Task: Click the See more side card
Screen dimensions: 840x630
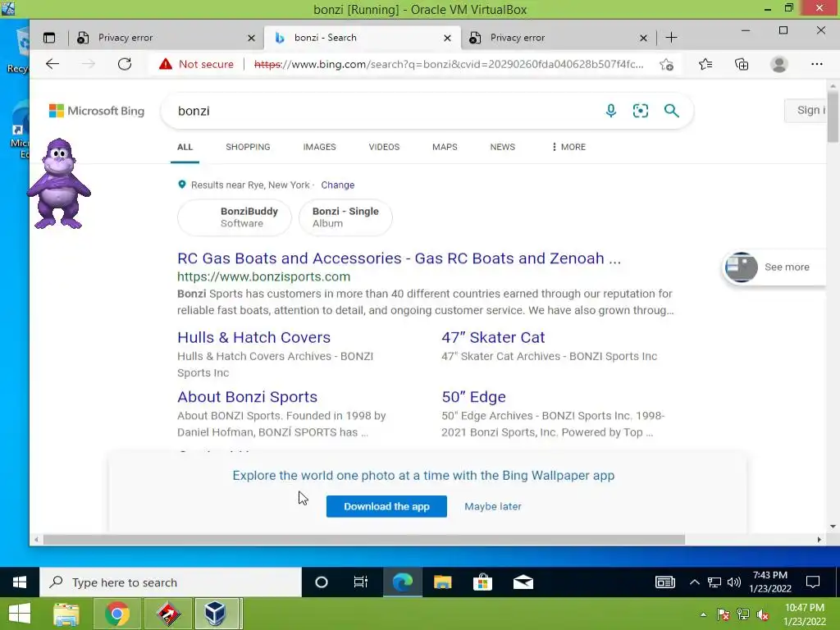Action: tap(773, 267)
